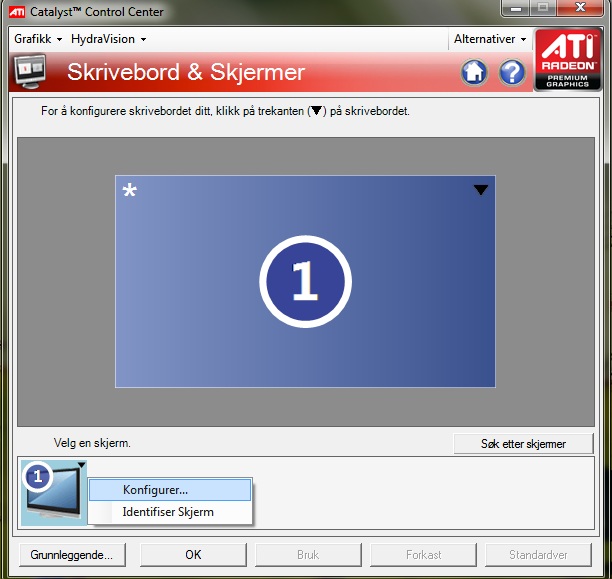This screenshot has width=612, height=579.
Task: Choose Konfigurer... from the context menu
Action: tap(170, 490)
